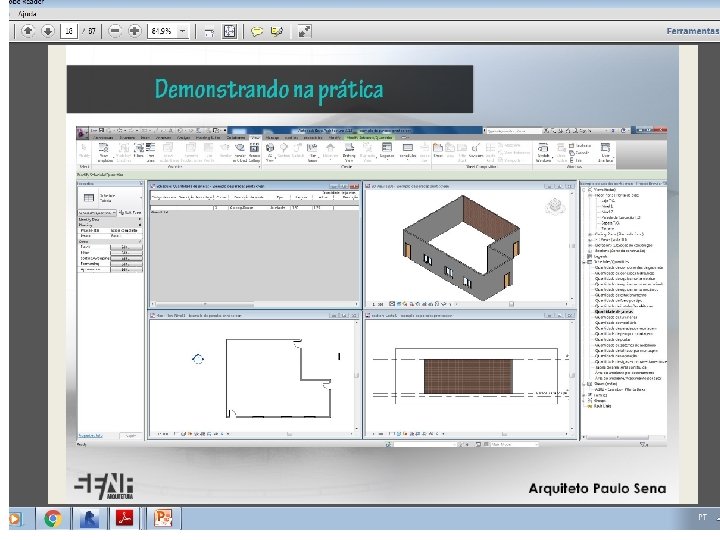Screen dimensions: 720x540
Task: Click the current page number field
Action: [68, 31]
